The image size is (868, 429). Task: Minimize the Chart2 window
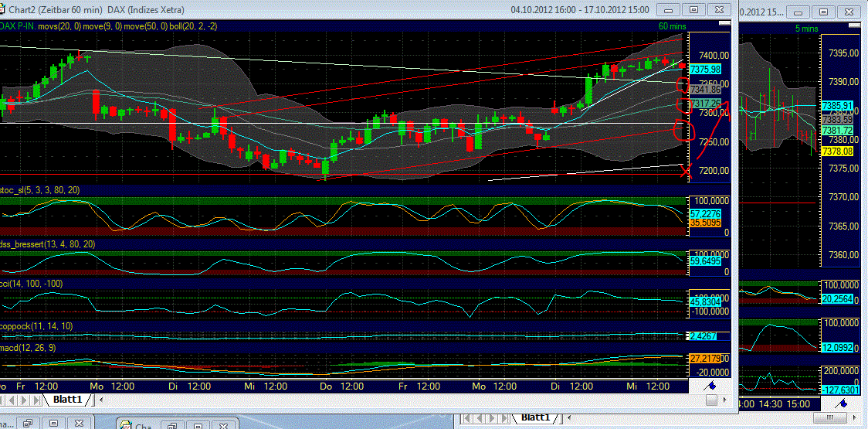(x=670, y=9)
